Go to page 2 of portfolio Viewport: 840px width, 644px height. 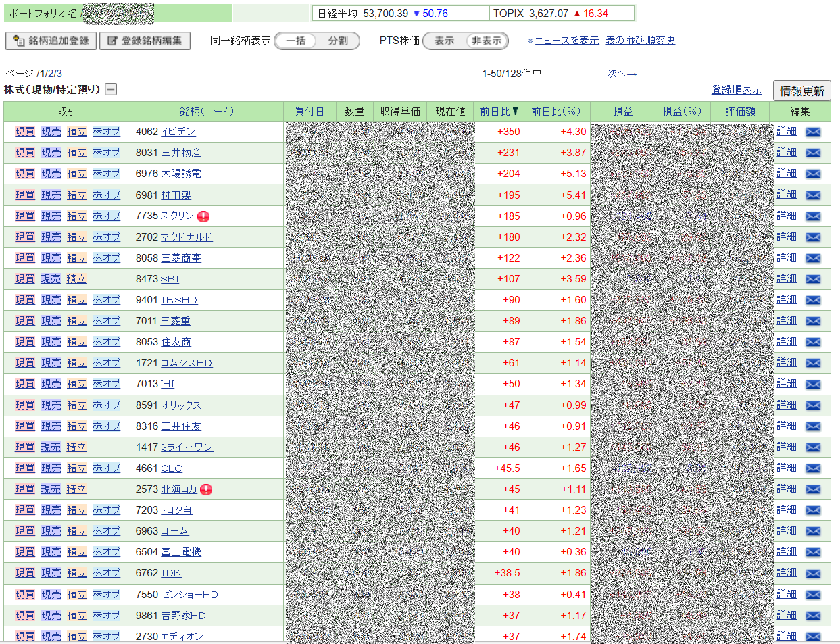51,74
